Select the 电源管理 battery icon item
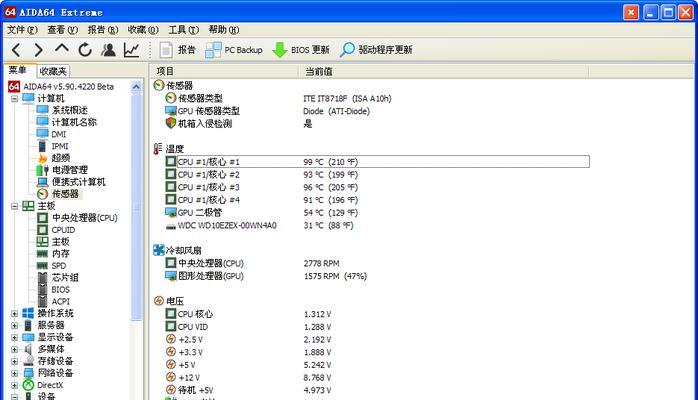This screenshot has width=698, height=400. [x=43, y=170]
